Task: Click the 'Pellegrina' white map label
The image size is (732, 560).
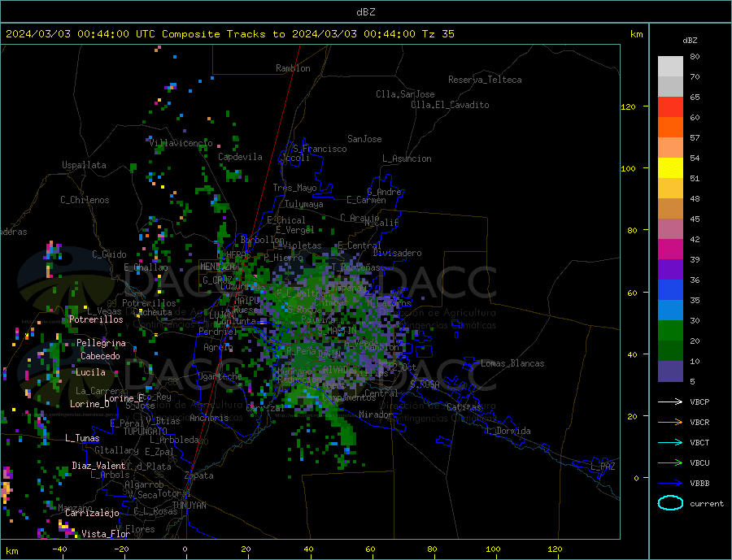Action: point(101,344)
